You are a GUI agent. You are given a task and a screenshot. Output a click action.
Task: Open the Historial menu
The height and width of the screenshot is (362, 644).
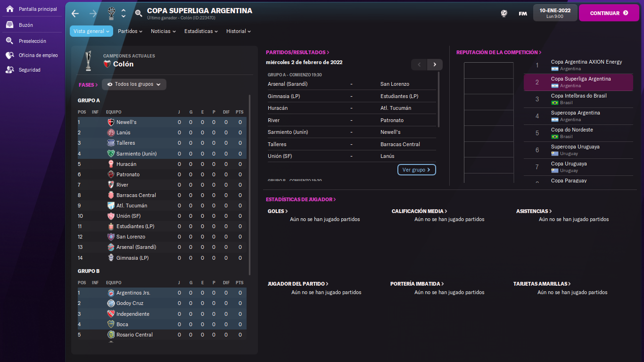click(239, 31)
